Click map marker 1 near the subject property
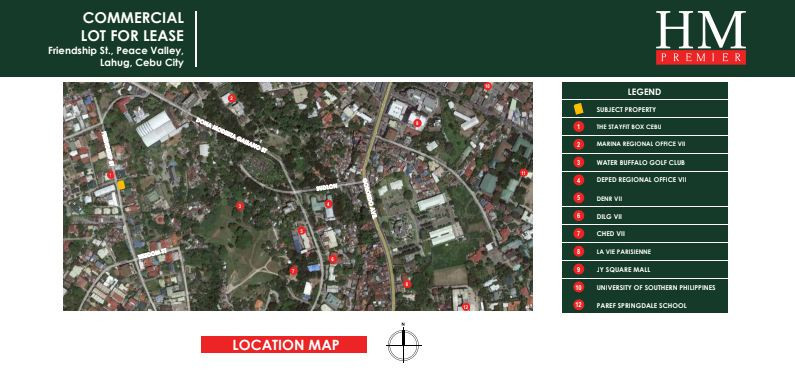 tap(110, 175)
